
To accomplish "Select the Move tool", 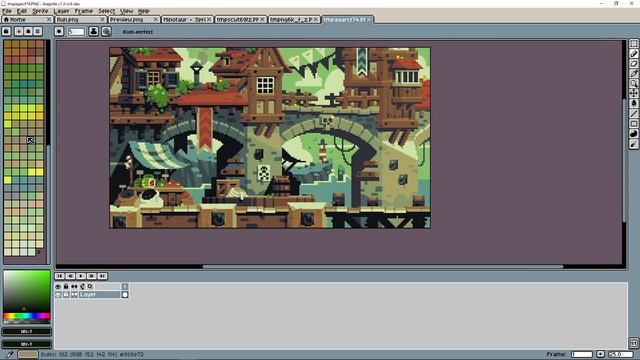I will pos(633,93).
